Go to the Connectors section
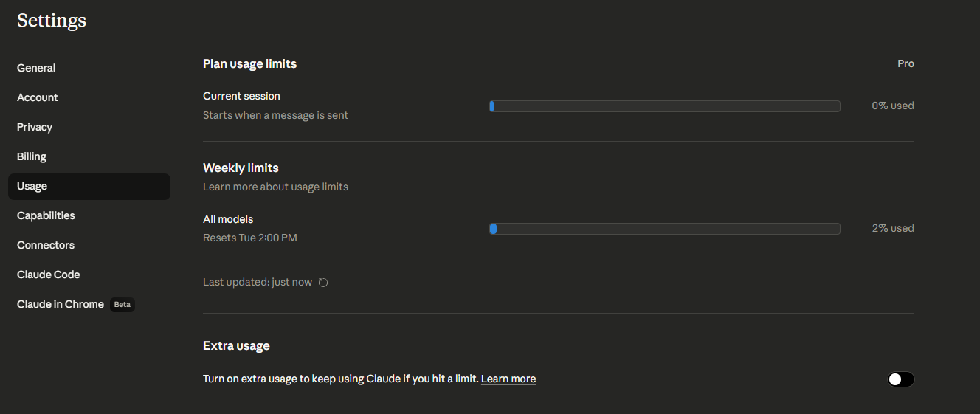This screenshot has width=980, height=414. click(x=46, y=245)
